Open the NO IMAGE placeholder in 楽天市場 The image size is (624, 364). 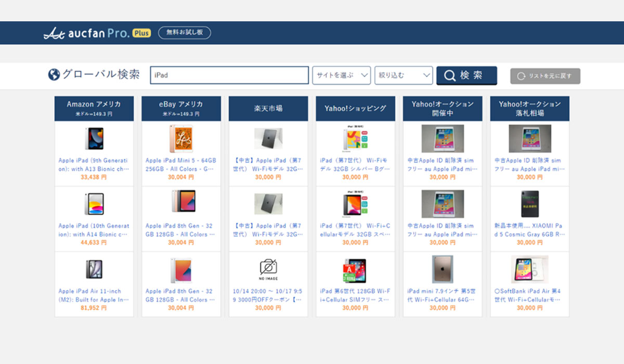click(268, 269)
